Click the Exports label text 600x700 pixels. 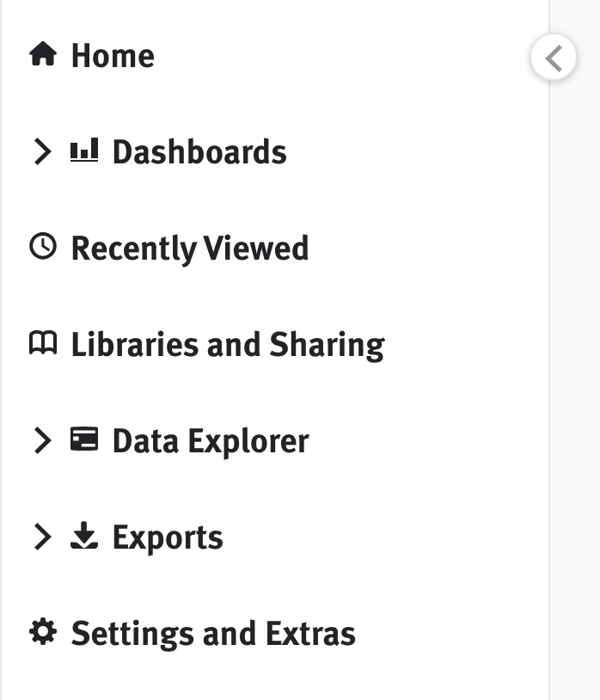tap(167, 537)
